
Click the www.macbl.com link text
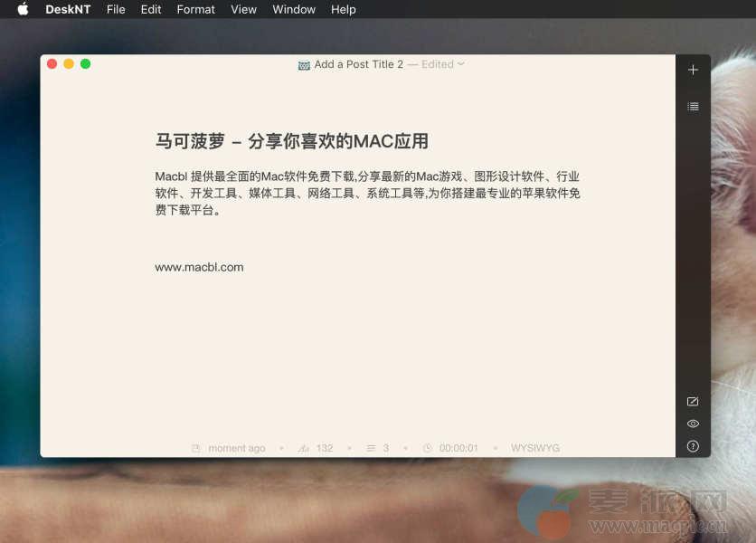199,267
